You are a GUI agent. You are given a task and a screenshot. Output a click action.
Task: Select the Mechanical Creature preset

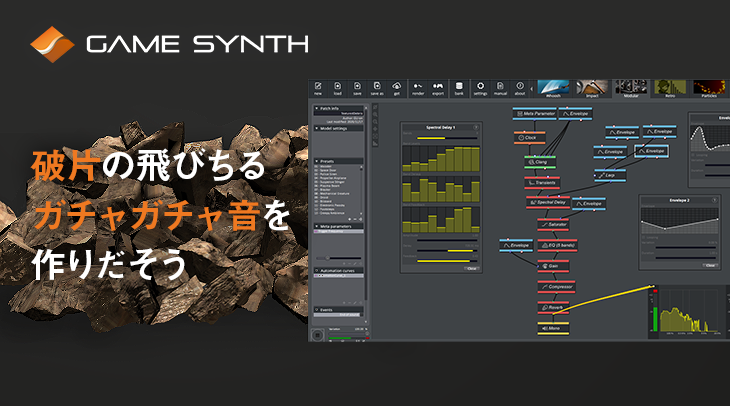pyautogui.click(x=336, y=193)
